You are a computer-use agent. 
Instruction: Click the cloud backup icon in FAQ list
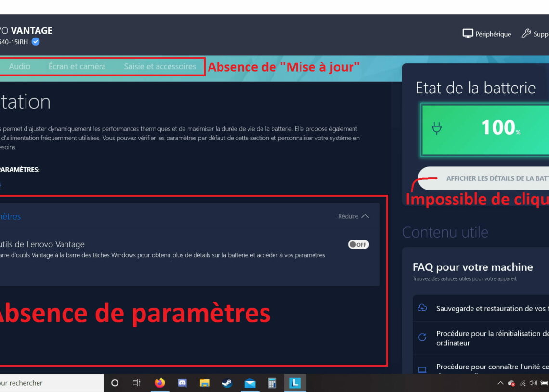[x=422, y=308]
